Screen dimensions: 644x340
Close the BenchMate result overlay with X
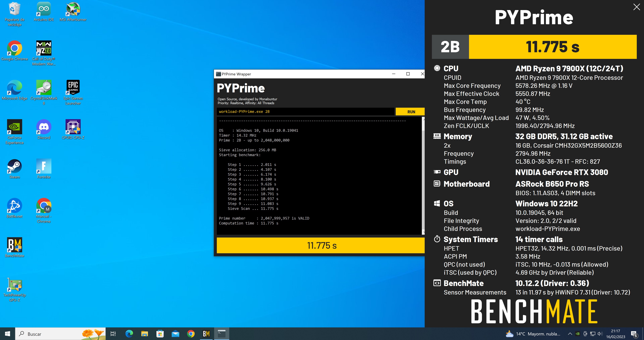[636, 7]
